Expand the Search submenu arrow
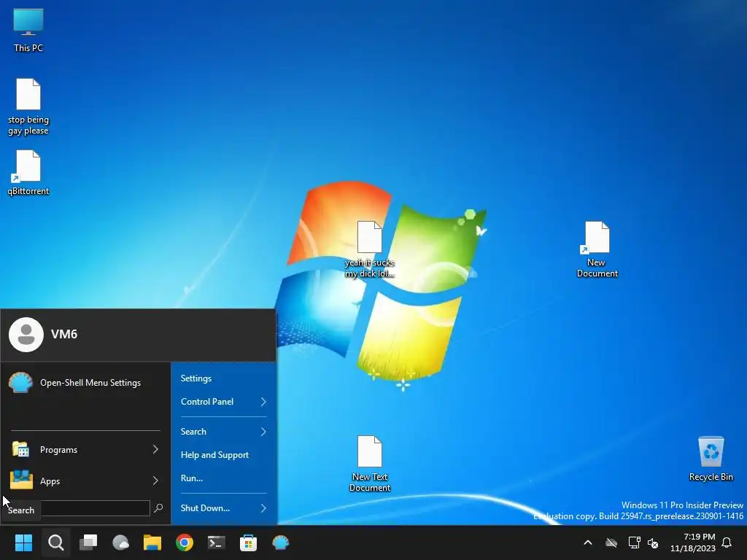747x560 pixels. point(263,432)
